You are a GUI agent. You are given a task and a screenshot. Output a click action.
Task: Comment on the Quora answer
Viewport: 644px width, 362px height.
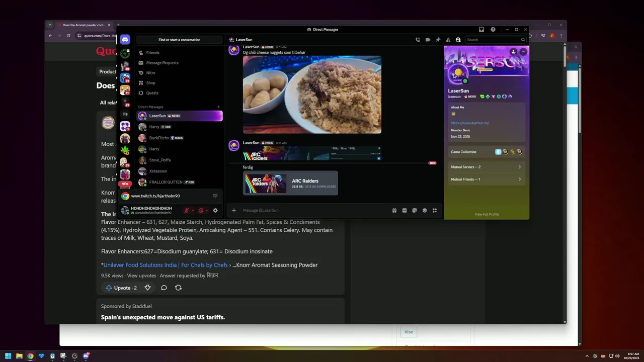[164, 288]
